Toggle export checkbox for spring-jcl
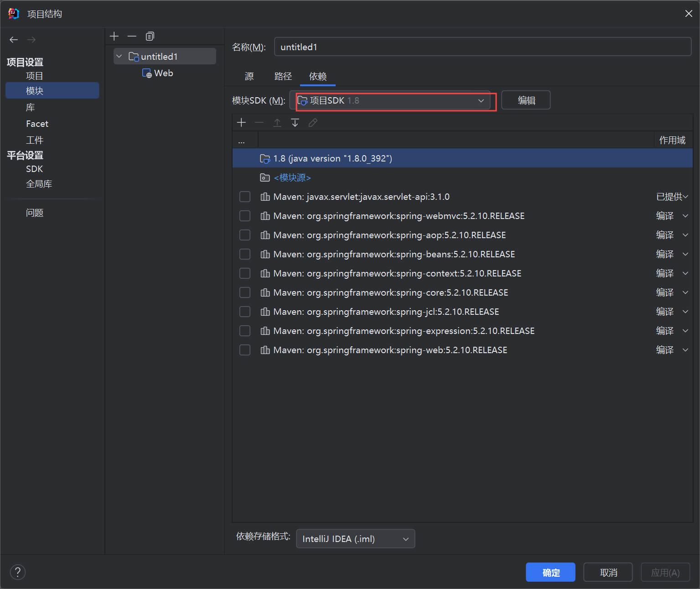This screenshot has height=589, width=700. 245,312
